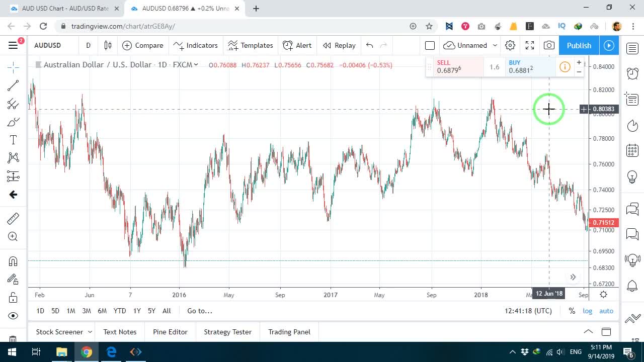The width and height of the screenshot is (644, 362).
Task: Open indicator Templates menu
Action: [250, 45]
